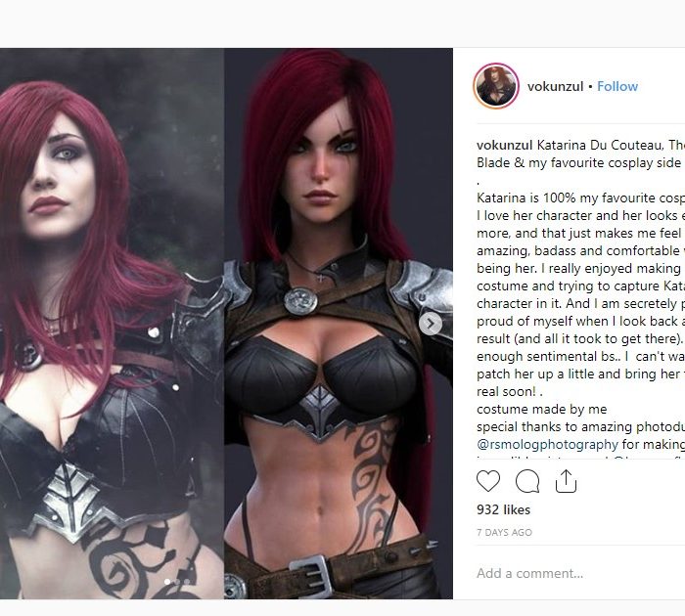Jump to the second carousel dot
Image resolution: width=685 pixels, height=616 pixels.
(x=177, y=582)
